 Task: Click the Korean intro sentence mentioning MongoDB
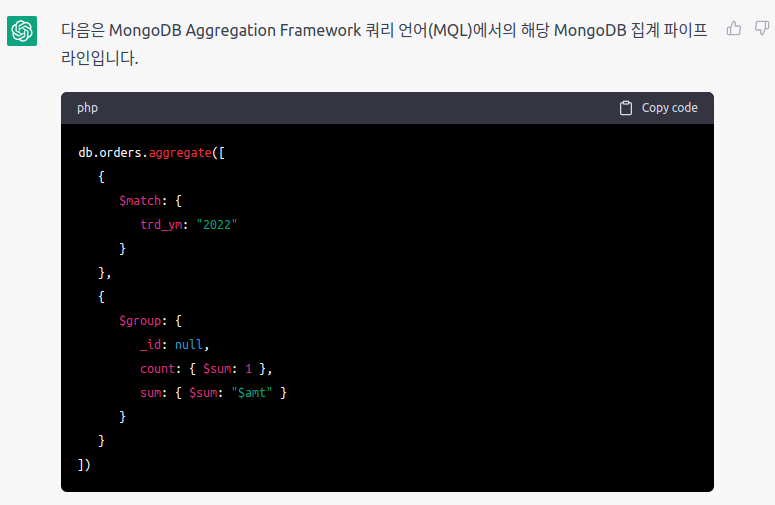(x=384, y=44)
